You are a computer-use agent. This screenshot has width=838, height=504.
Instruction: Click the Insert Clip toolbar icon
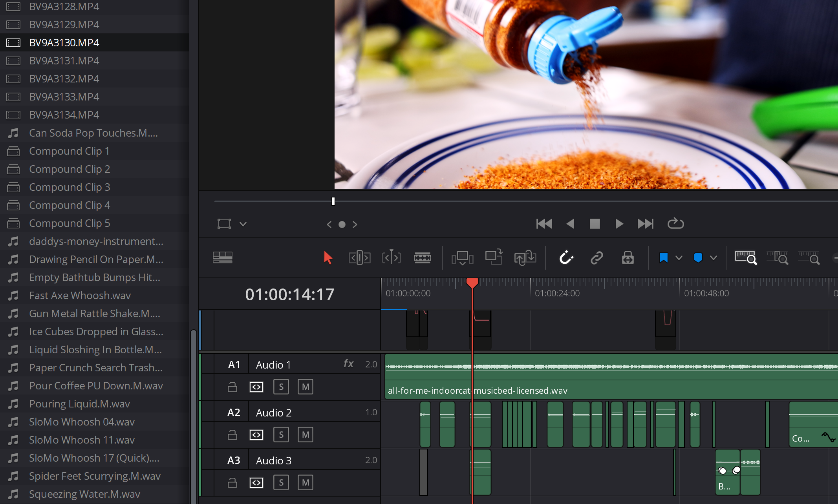[462, 258]
